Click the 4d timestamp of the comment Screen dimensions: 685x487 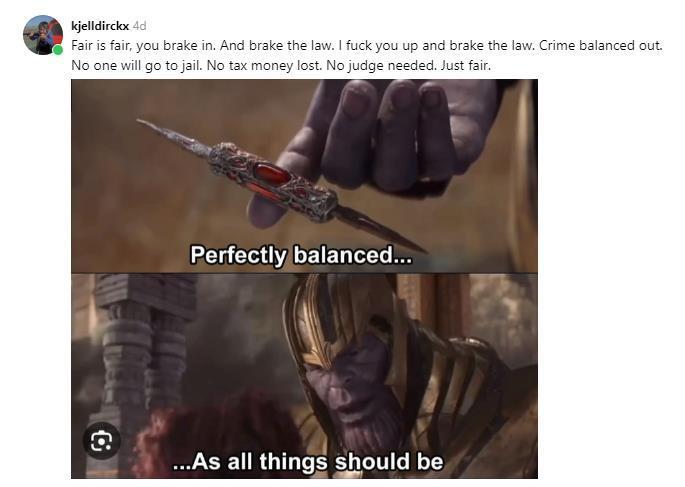pos(139,26)
